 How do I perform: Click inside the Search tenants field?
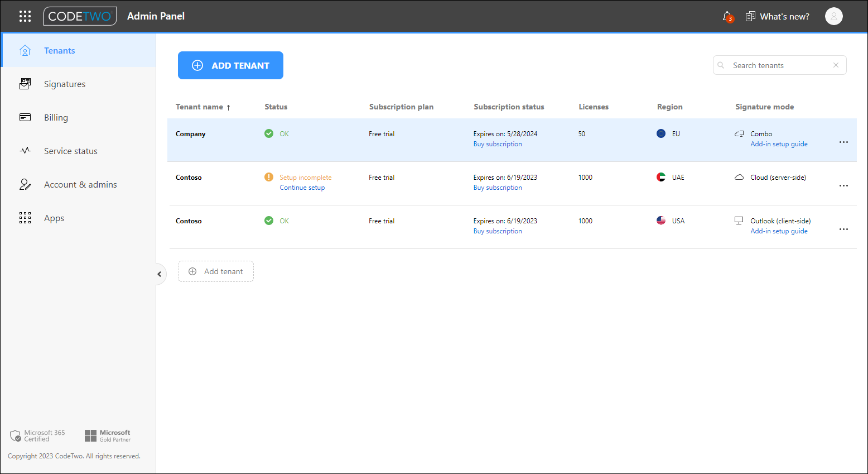point(775,65)
